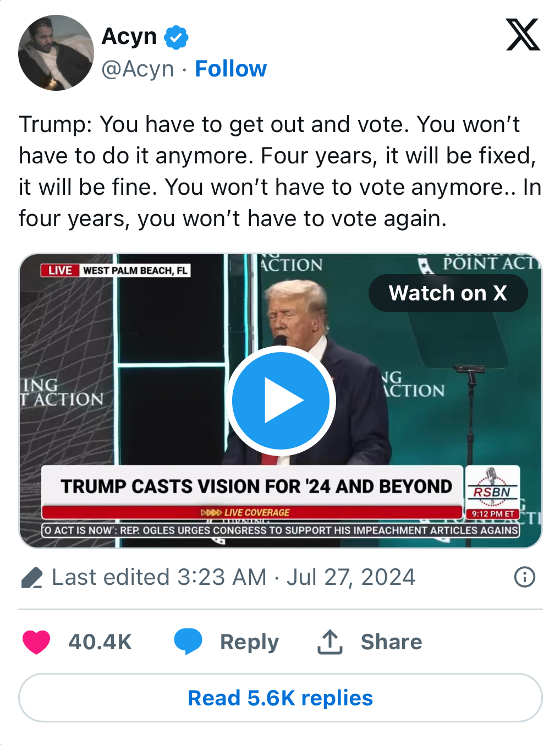Open Read 5.6K replies
This screenshot has height=745, width=560.
pyautogui.click(x=281, y=698)
